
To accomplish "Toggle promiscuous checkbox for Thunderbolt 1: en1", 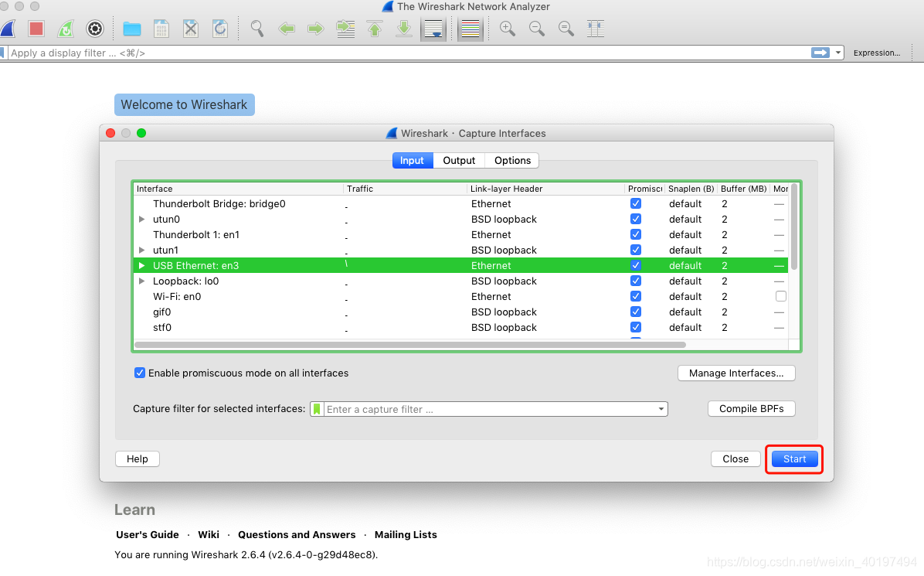I will (x=636, y=234).
